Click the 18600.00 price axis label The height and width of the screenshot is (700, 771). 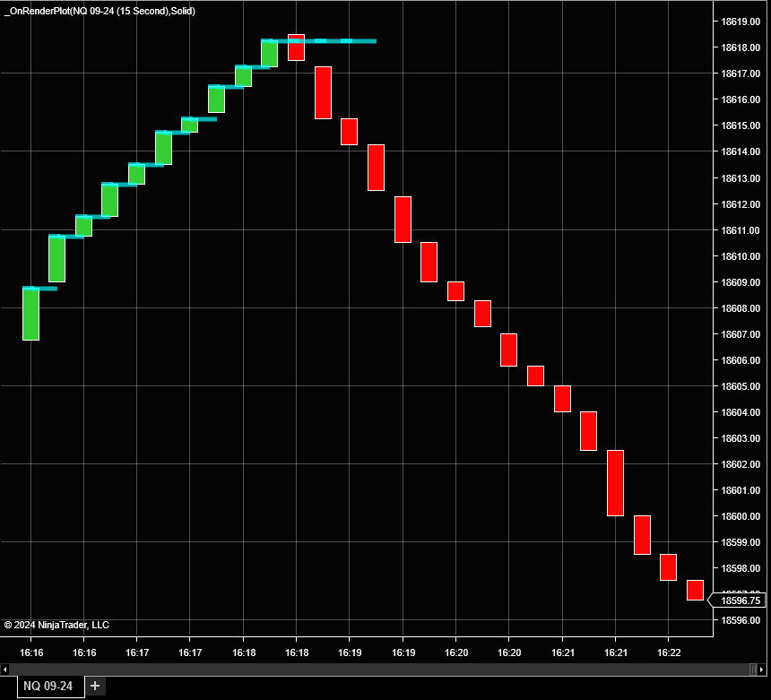pos(741,516)
